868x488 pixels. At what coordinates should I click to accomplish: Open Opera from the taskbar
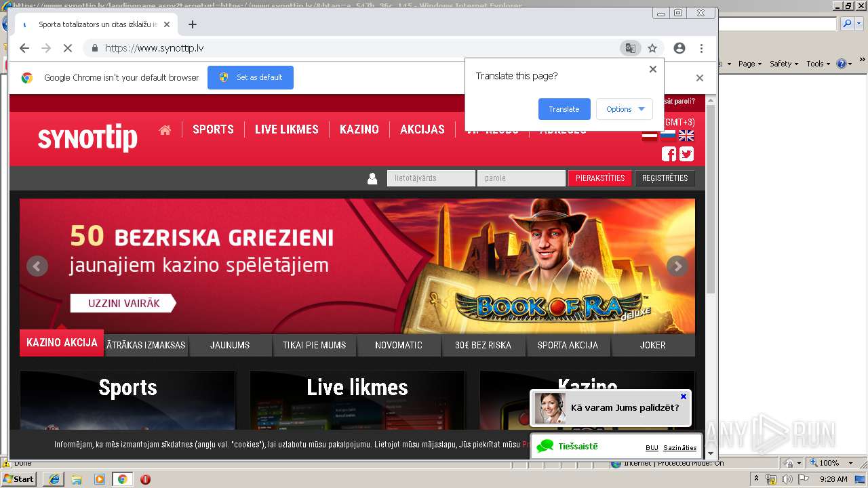[145, 479]
